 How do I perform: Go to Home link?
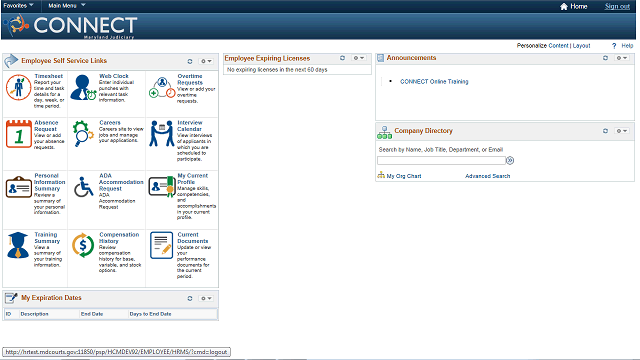pyautogui.click(x=579, y=6)
